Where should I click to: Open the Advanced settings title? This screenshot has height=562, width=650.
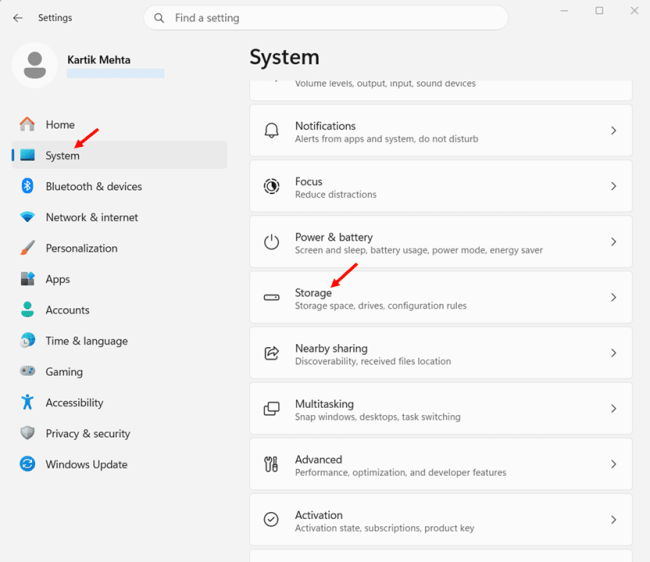tap(318, 459)
